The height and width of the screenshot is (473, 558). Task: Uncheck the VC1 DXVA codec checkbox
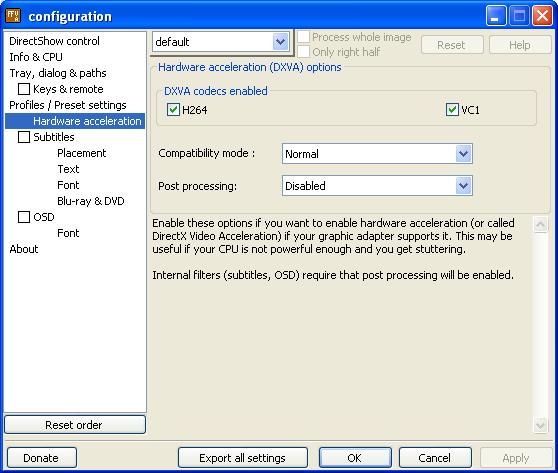click(x=452, y=110)
